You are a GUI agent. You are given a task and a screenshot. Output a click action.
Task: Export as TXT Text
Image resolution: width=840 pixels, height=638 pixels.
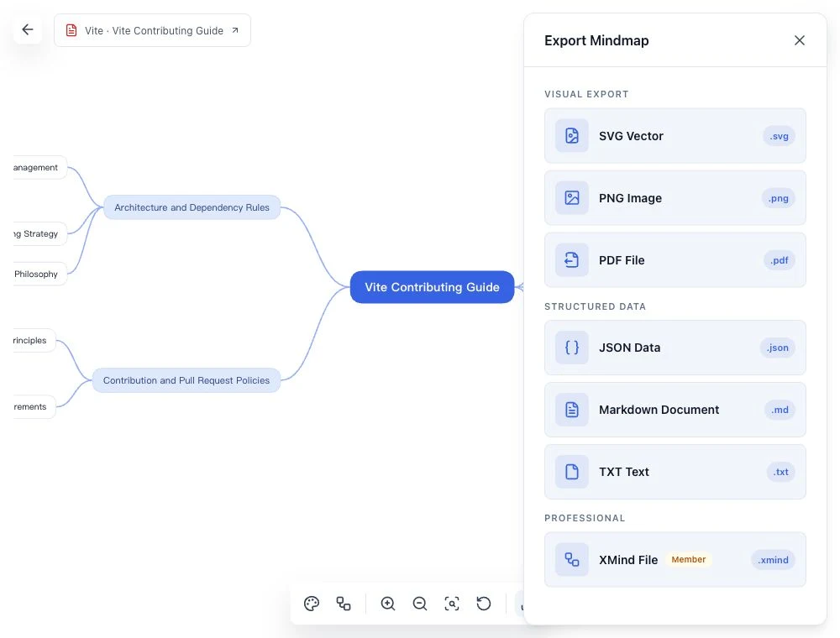(675, 472)
